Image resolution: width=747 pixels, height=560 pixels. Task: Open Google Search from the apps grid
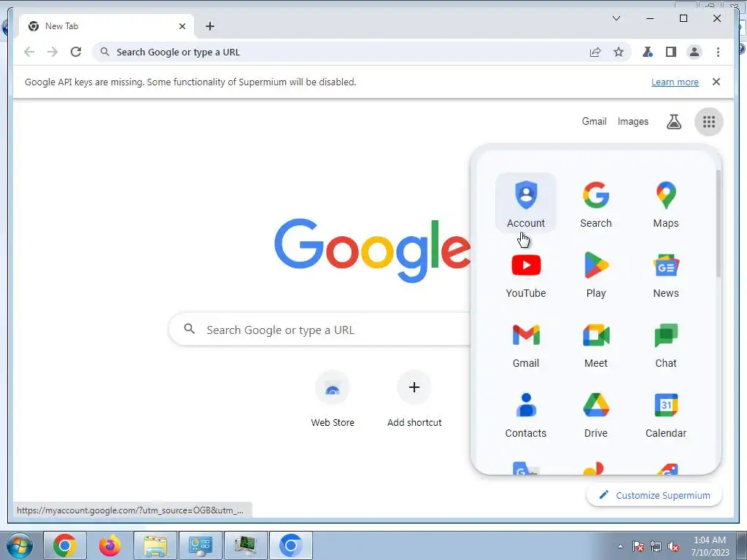(x=595, y=203)
